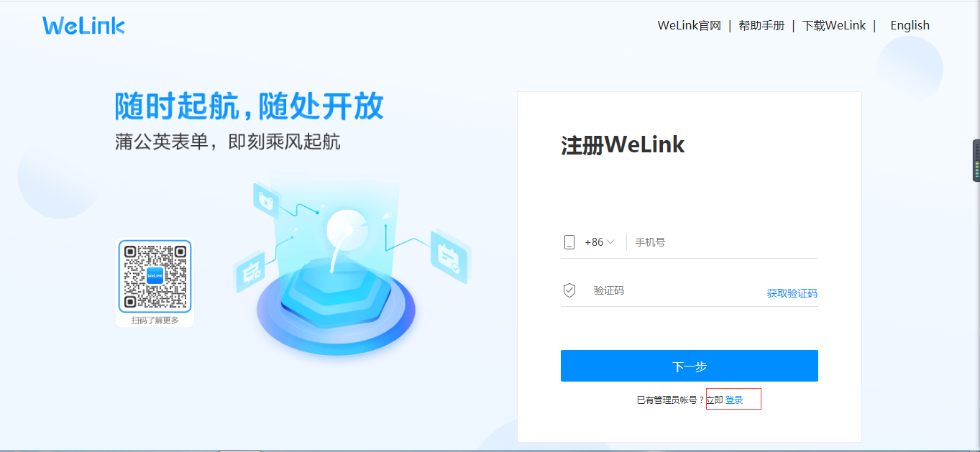Open the 帮助手册 help manual link
Image resolution: width=980 pixels, height=452 pixels.
(761, 26)
